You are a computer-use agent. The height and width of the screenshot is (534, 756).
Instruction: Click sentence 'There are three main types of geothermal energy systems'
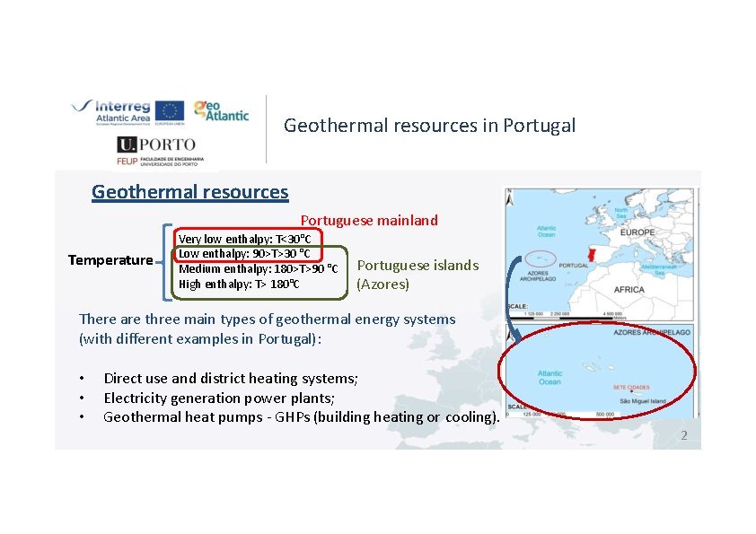267,319
